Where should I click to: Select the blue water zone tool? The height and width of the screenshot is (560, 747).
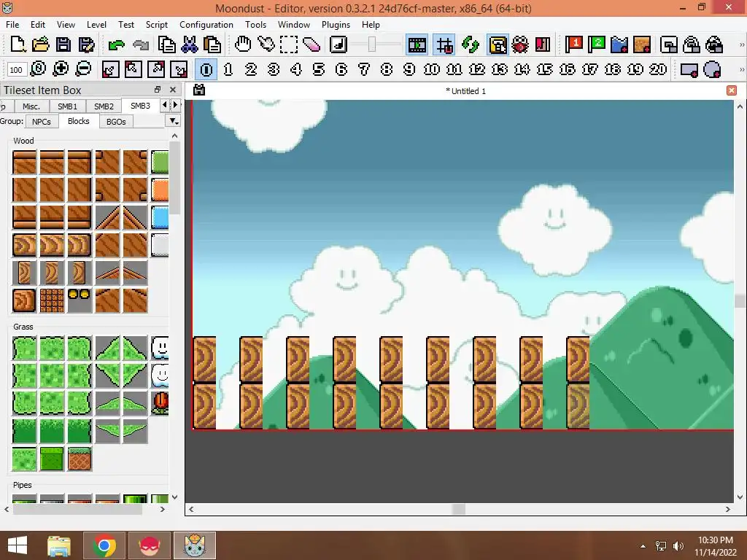click(x=619, y=44)
